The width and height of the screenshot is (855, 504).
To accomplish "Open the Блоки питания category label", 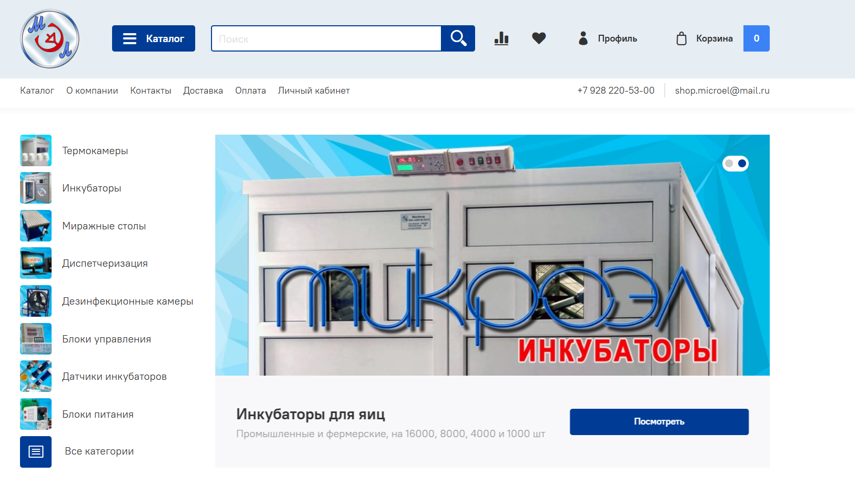I will [98, 414].
